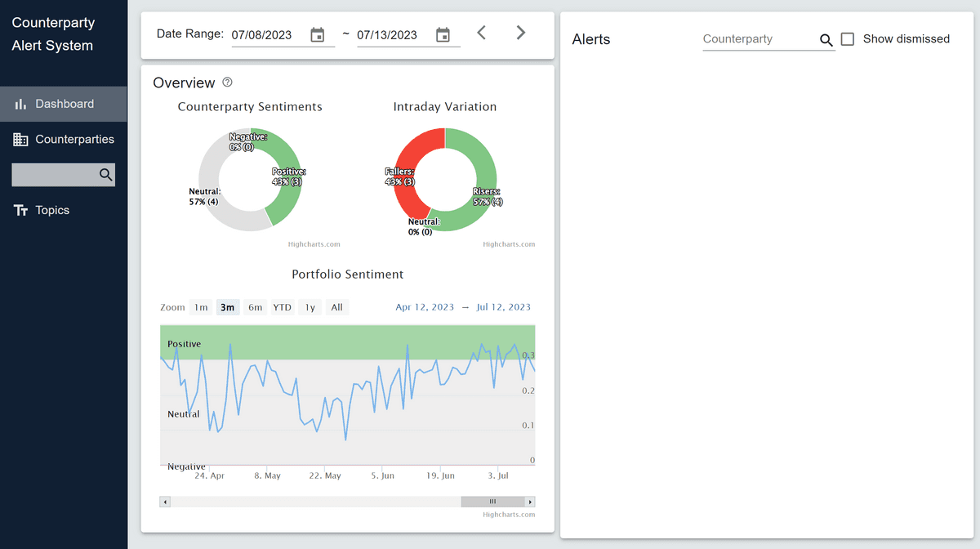The width and height of the screenshot is (980, 549).
Task: Set chart zoom to 1y
Action: pos(310,307)
